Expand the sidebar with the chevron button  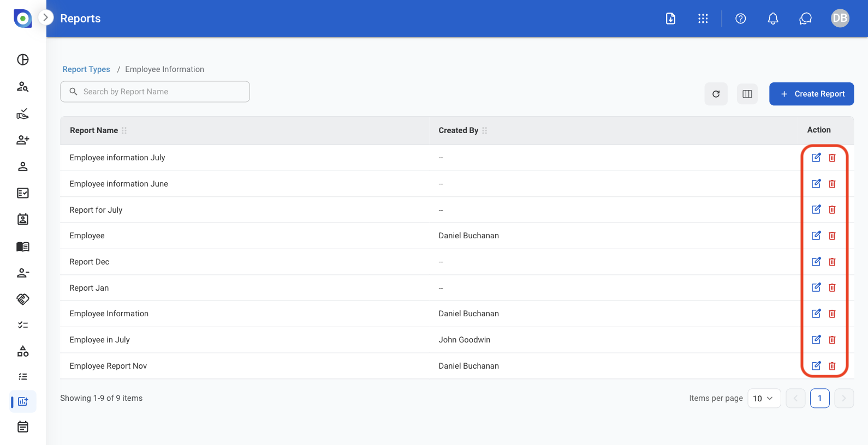[46, 17]
